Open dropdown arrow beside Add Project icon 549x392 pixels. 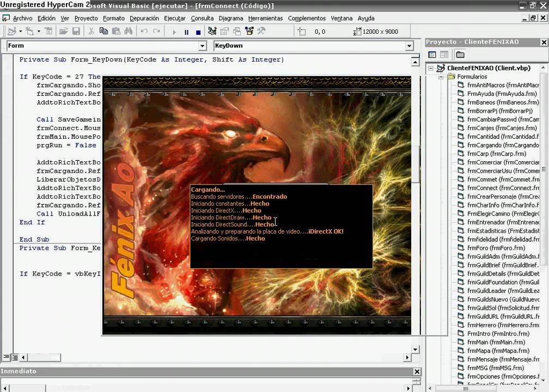point(20,32)
